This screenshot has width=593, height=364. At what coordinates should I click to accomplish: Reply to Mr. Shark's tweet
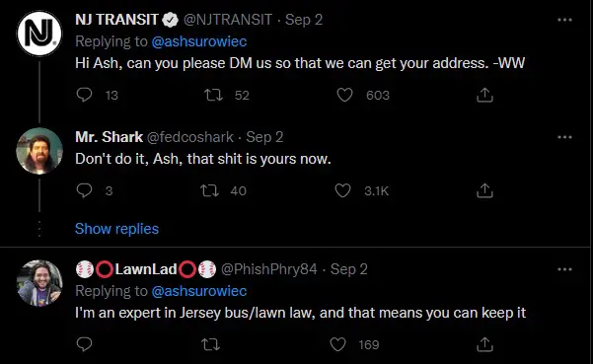tap(84, 190)
